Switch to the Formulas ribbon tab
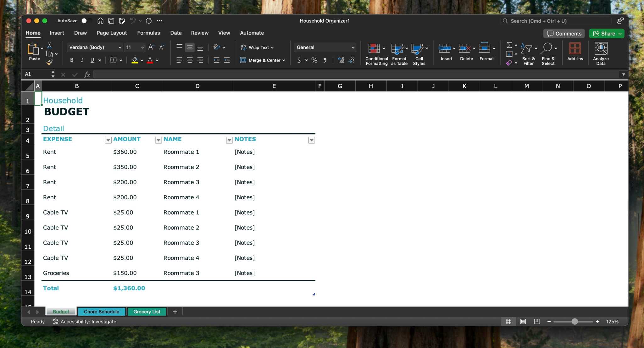Image resolution: width=644 pixels, height=348 pixels. pos(149,33)
